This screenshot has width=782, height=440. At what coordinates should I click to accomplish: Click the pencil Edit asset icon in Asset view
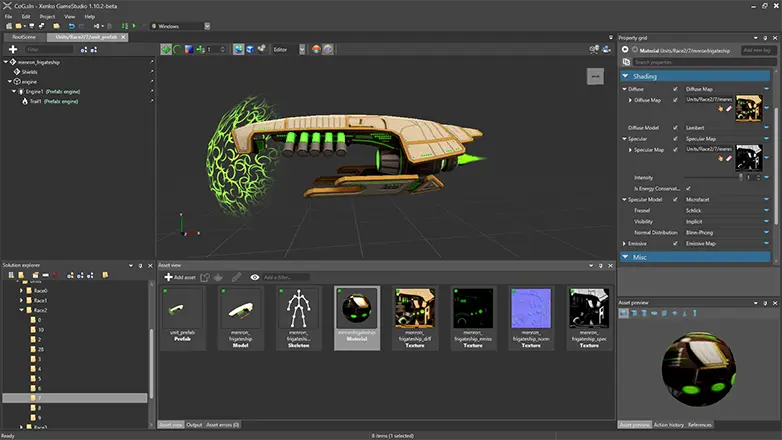click(236, 277)
